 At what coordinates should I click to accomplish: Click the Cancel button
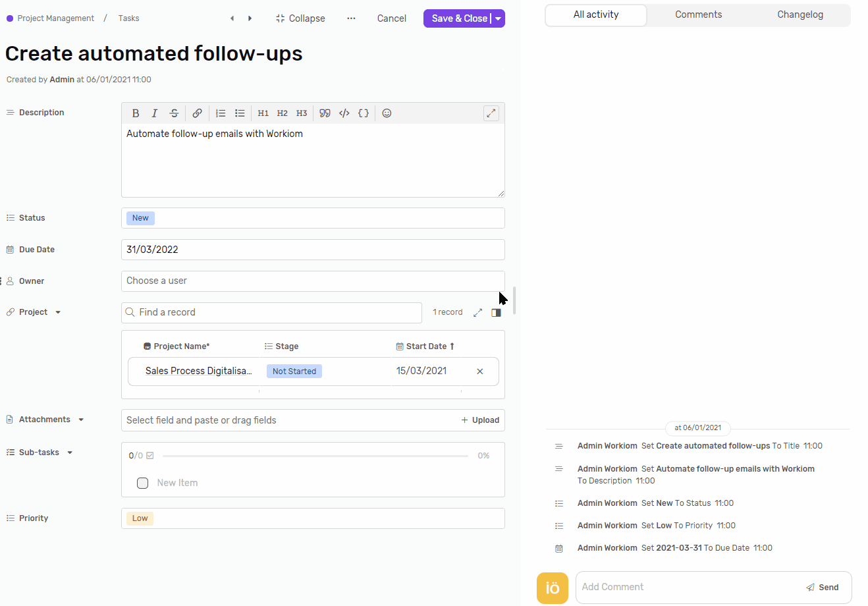pos(391,18)
